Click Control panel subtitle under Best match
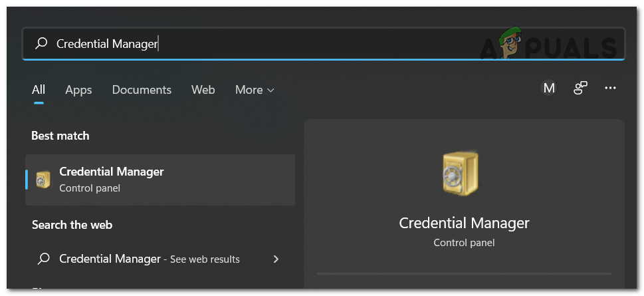The width and height of the screenshot is (644, 296). click(90, 188)
